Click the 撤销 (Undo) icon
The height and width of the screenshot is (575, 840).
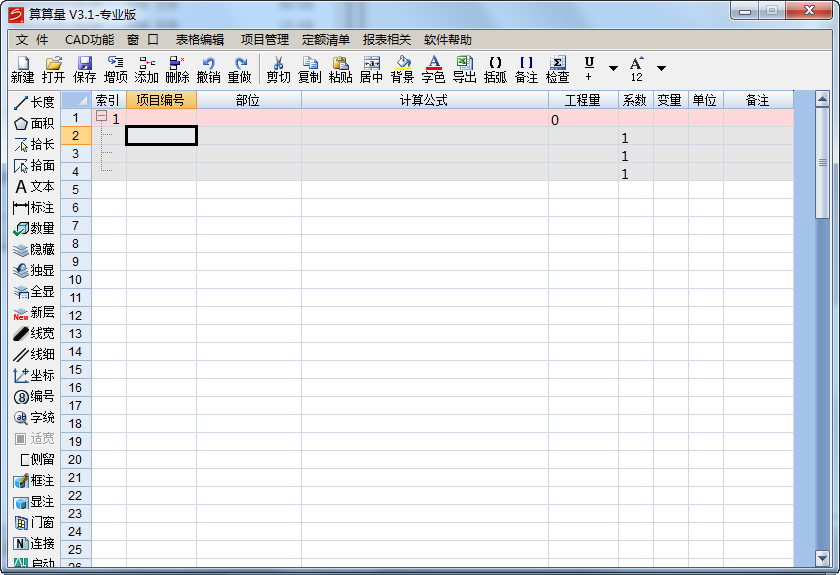tap(208, 69)
